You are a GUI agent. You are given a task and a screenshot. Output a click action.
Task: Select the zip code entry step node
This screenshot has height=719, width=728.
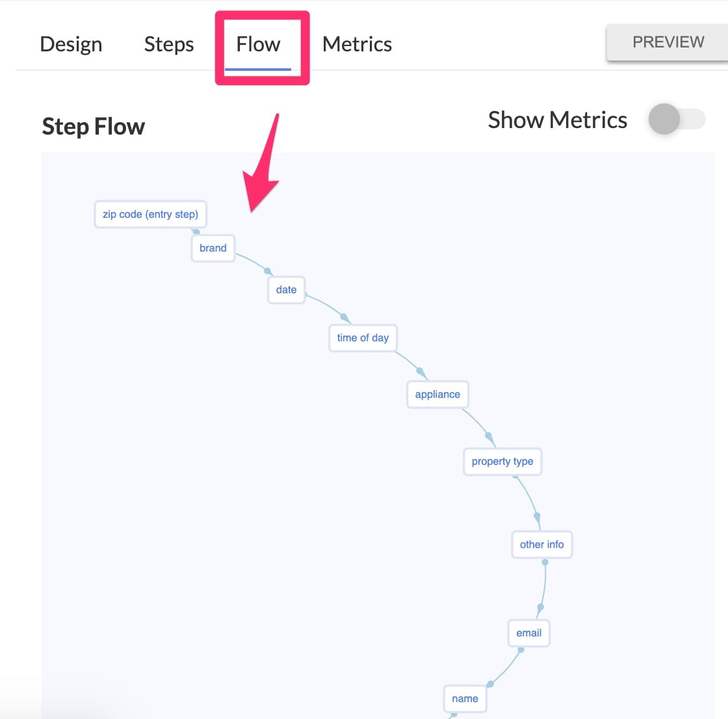click(150, 215)
